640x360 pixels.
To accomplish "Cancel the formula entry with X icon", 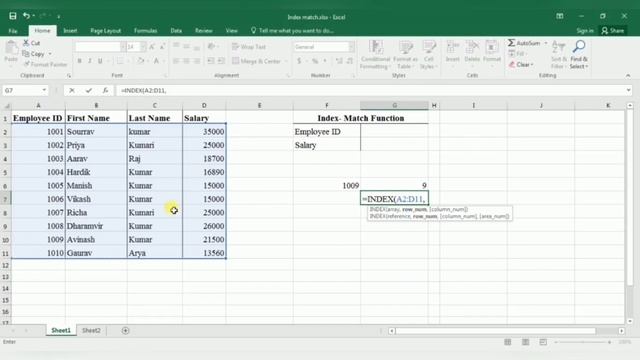I will pos(72,91).
